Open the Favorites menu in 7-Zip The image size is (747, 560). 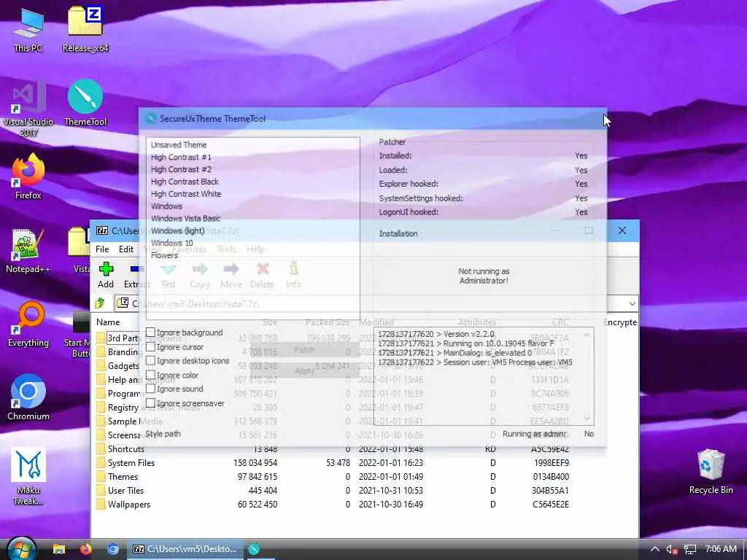coord(189,249)
